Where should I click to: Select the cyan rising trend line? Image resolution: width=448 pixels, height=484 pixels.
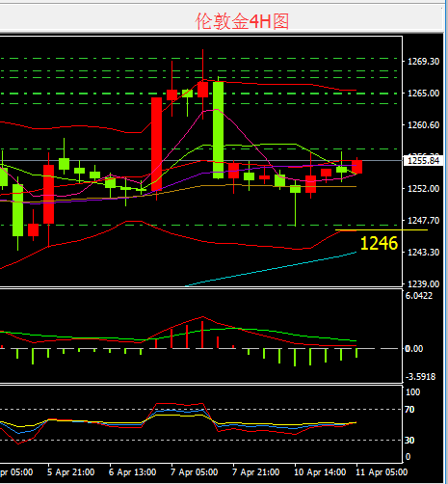271,269
